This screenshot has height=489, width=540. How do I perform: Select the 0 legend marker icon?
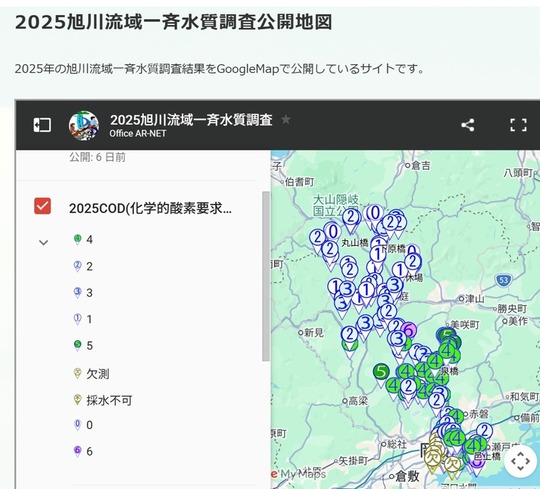pyautogui.click(x=78, y=425)
